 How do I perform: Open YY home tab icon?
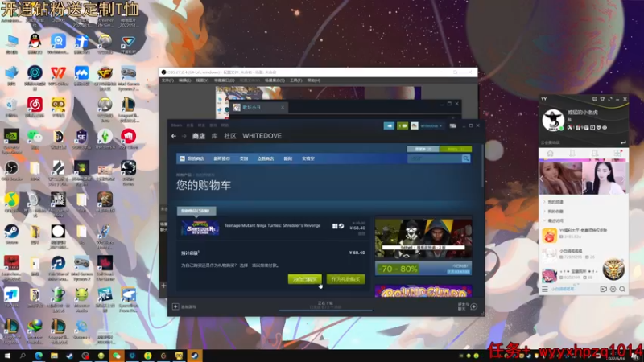(x=550, y=154)
